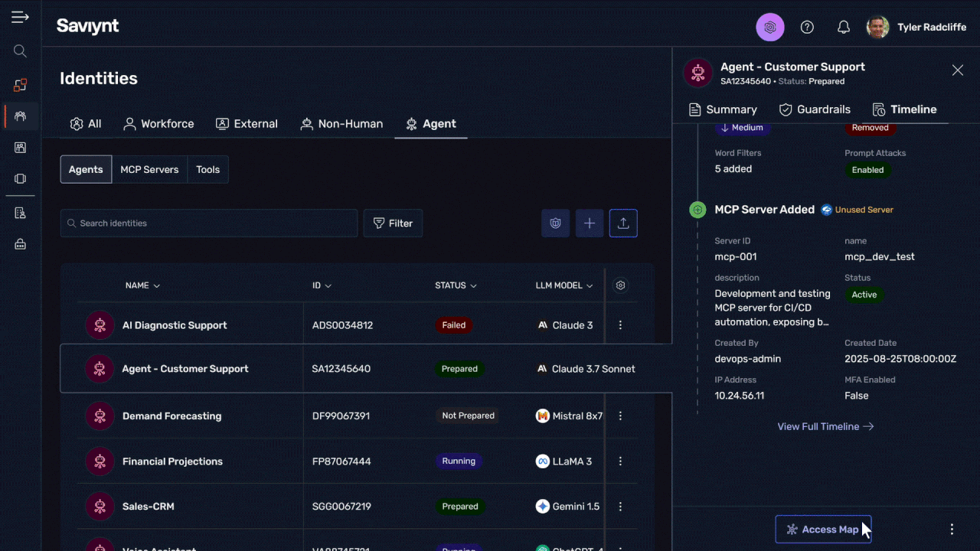Click the Search identities field
Viewport: 980px width, 551px height.
point(209,223)
